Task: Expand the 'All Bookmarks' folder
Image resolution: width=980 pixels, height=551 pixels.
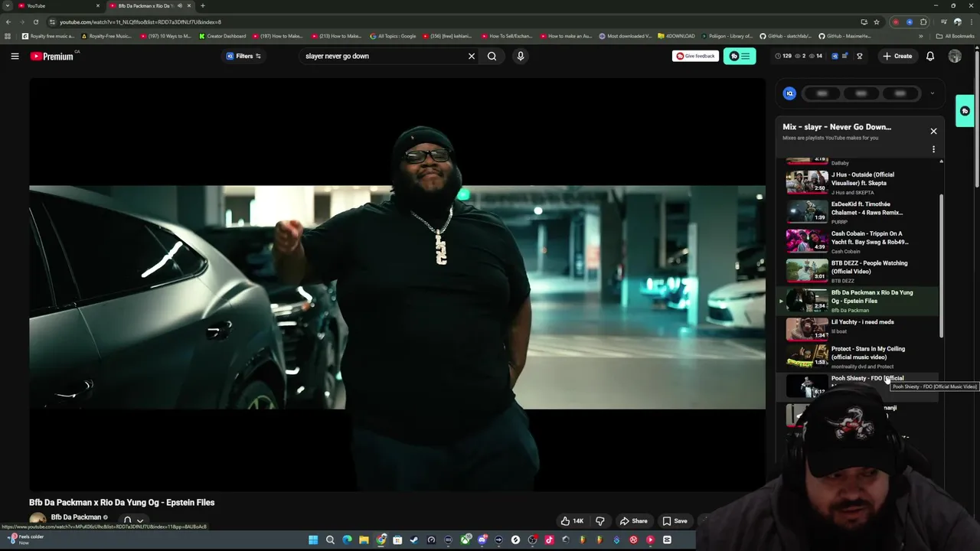Action: tap(955, 36)
